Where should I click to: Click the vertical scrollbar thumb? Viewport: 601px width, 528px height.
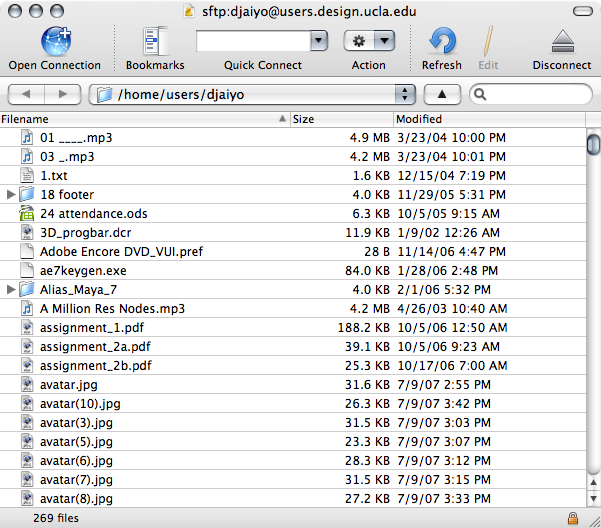592,145
